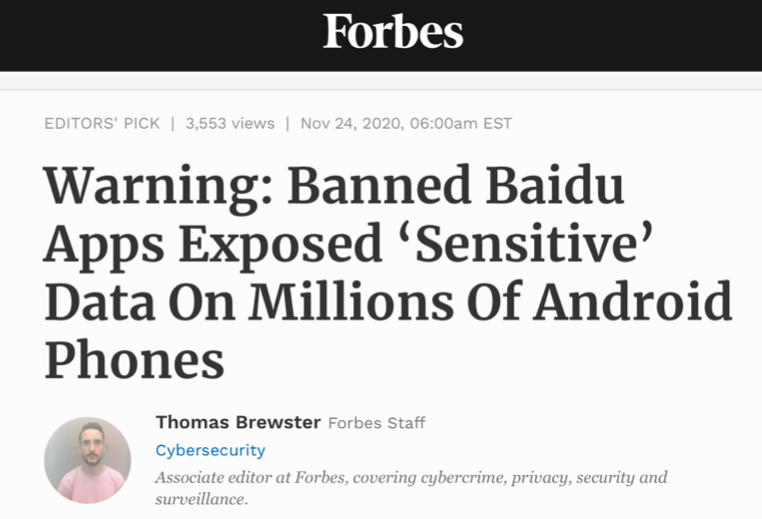762x519 pixels.
Task: Click the Forbes Staff label
Action: (377, 423)
